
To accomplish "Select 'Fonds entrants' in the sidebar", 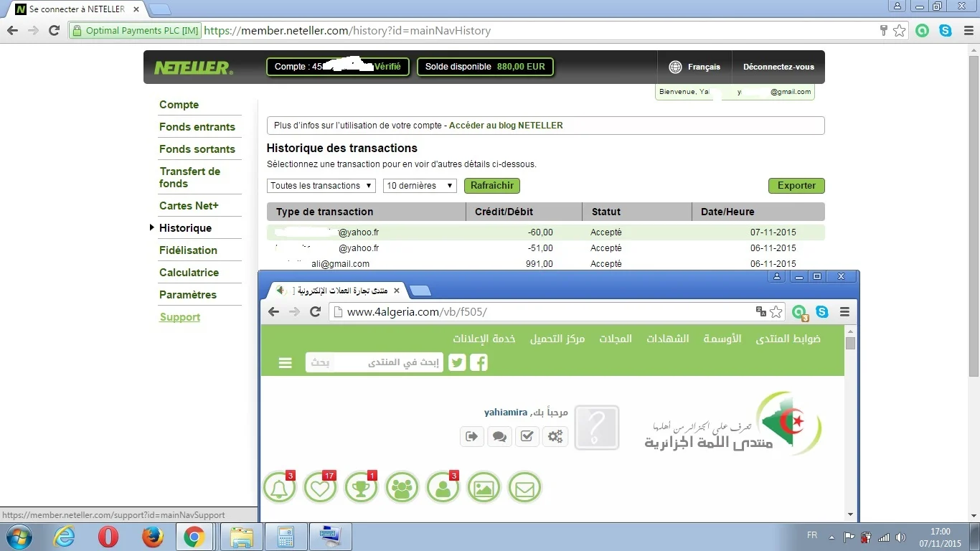I will click(197, 127).
